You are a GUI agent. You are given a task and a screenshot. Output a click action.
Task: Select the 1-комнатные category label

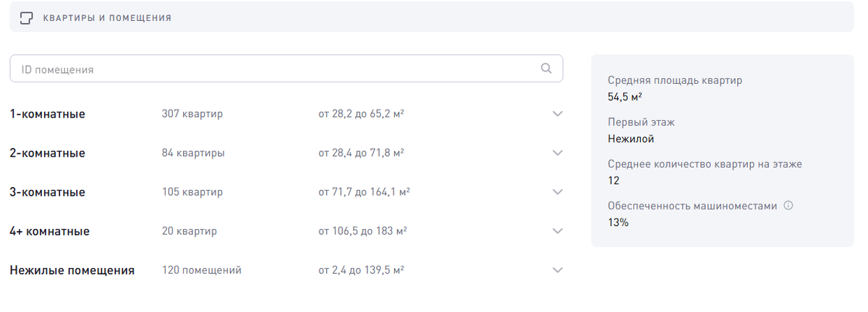tap(48, 114)
